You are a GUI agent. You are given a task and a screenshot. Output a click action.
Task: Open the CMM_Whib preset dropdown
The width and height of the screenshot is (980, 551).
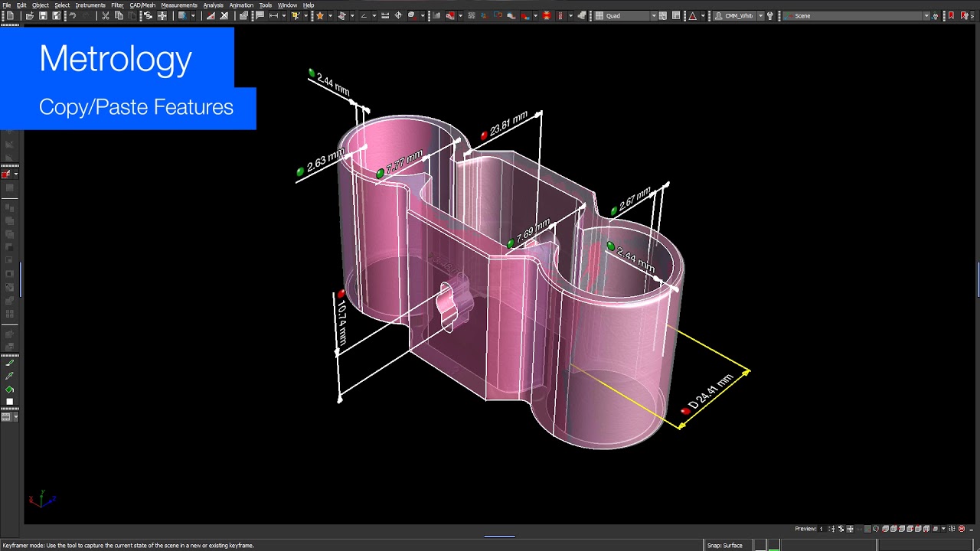pyautogui.click(x=738, y=15)
